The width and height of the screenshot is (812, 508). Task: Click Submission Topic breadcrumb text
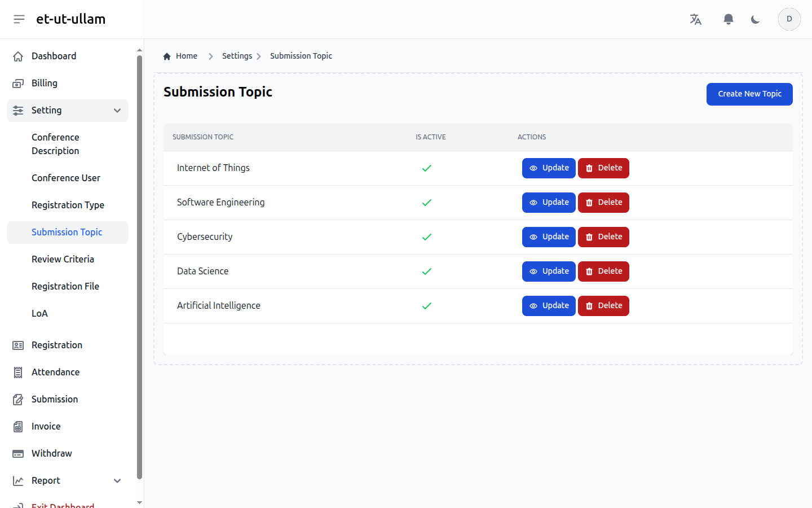pos(301,56)
